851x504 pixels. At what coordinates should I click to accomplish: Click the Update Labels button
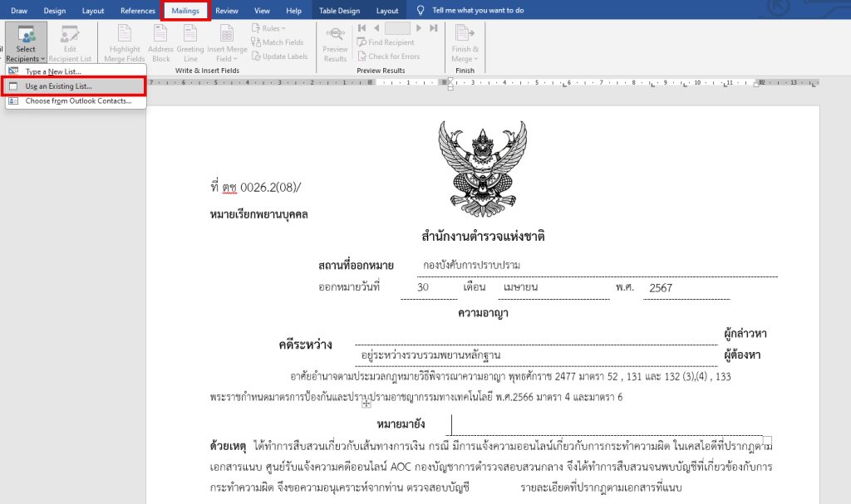click(x=279, y=56)
